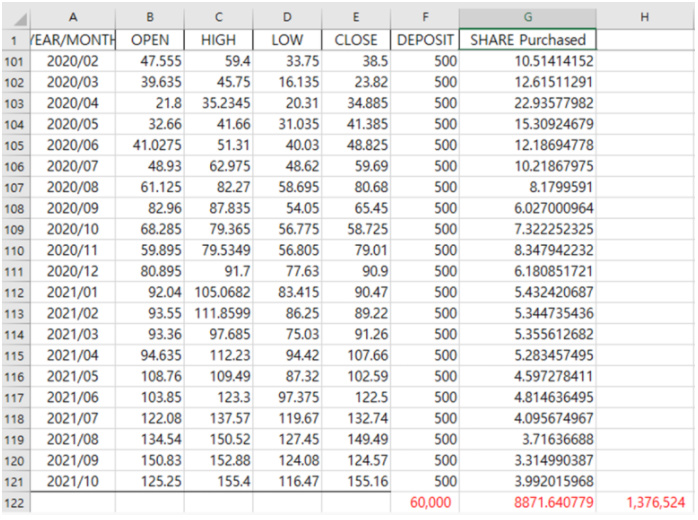Viewport: 698px width, 520px height.
Task: Select cell with date 2021/10
Action: coord(73,481)
